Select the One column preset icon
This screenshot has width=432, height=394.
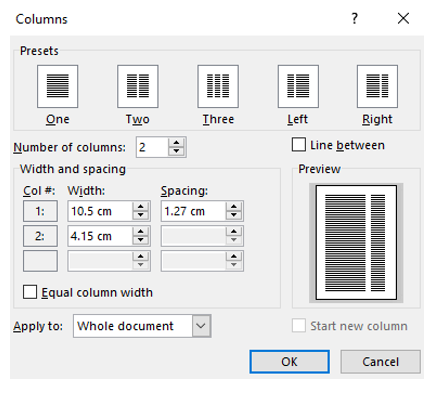coord(58,87)
